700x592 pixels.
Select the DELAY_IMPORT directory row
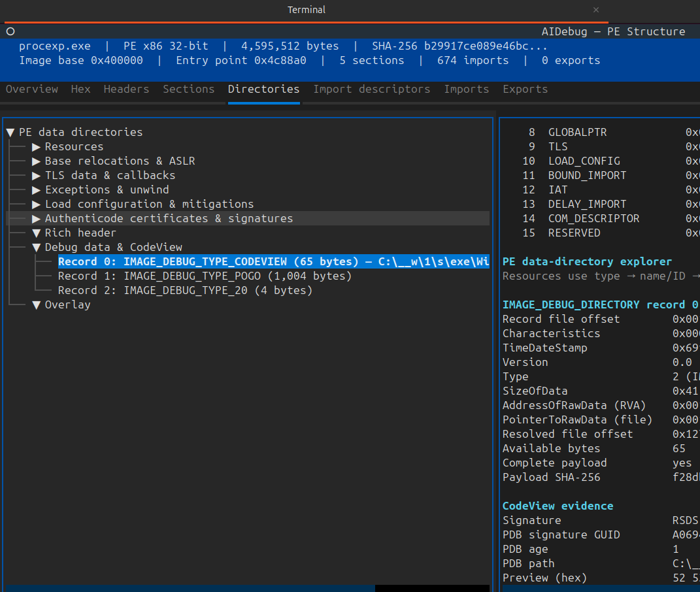tap(599, 205)
